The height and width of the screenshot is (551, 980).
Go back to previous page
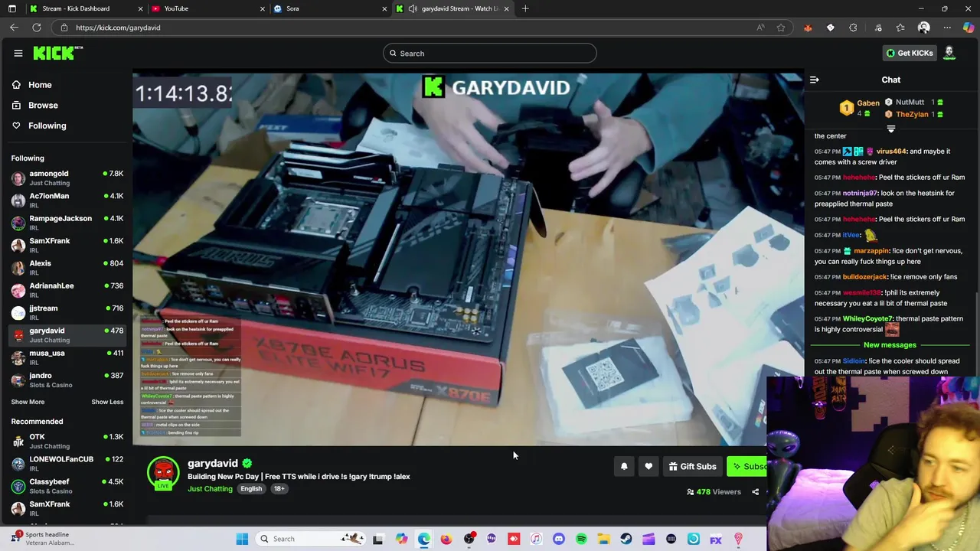14,28
